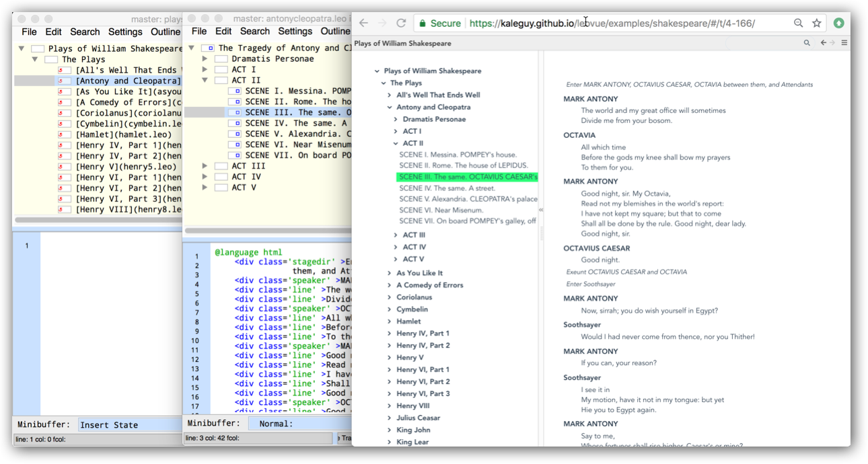Click the @language html line in body

pos(248,253)
